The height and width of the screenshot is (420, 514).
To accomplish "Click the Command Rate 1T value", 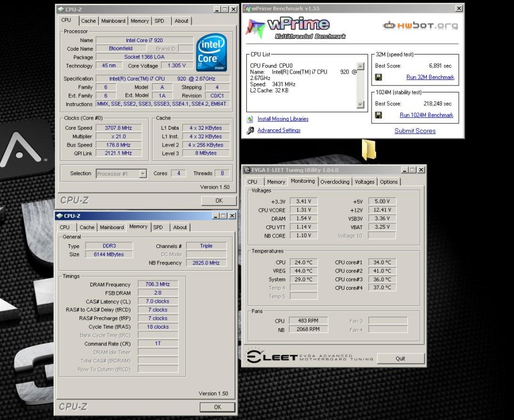I will click(x=157, y=343).
